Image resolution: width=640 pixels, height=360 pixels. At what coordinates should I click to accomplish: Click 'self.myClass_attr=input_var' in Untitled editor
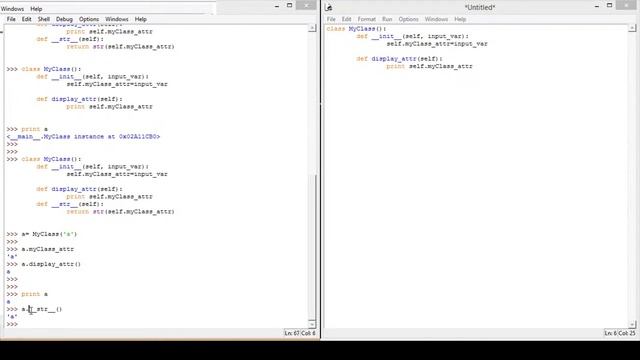click(x=437, y=44)
